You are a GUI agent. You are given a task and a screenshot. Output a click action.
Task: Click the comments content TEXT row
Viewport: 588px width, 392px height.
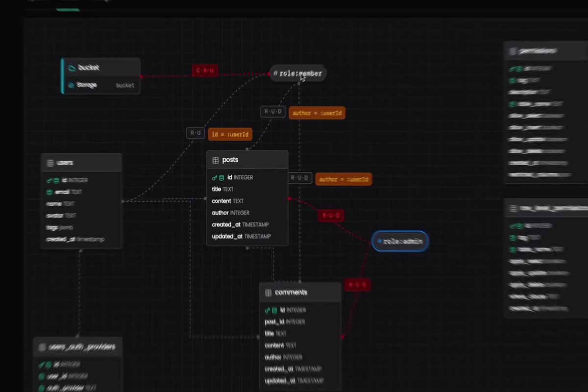click(300, 345)
